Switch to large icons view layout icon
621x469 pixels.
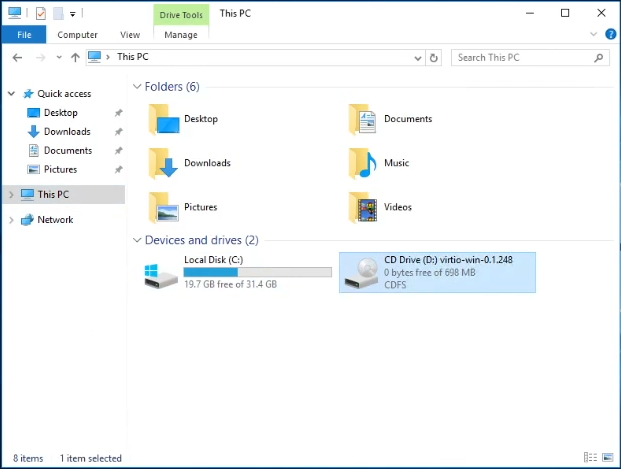click(608, 458)
